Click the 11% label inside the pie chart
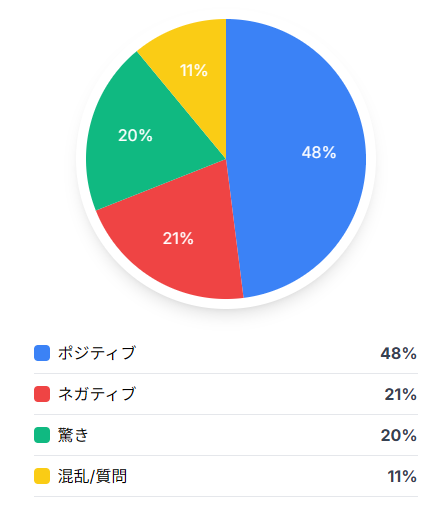Viewport: 445px width, 514px height. (194, 70)
